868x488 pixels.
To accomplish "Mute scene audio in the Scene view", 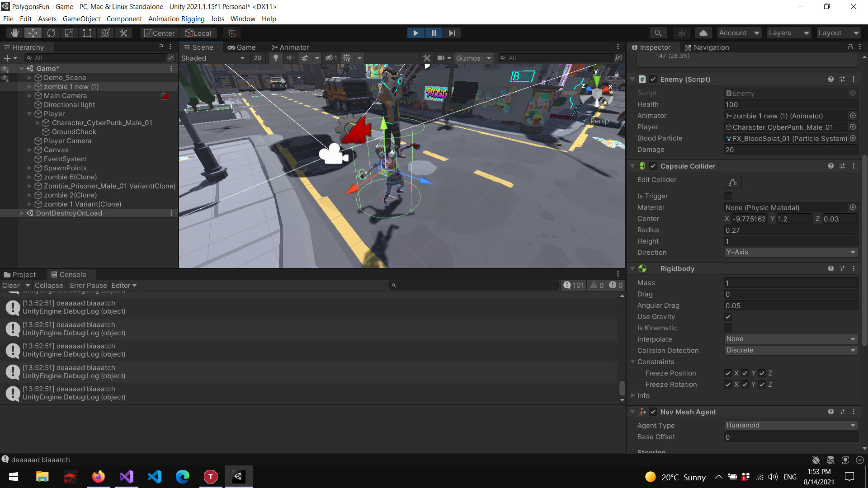I will coord(290,58).
